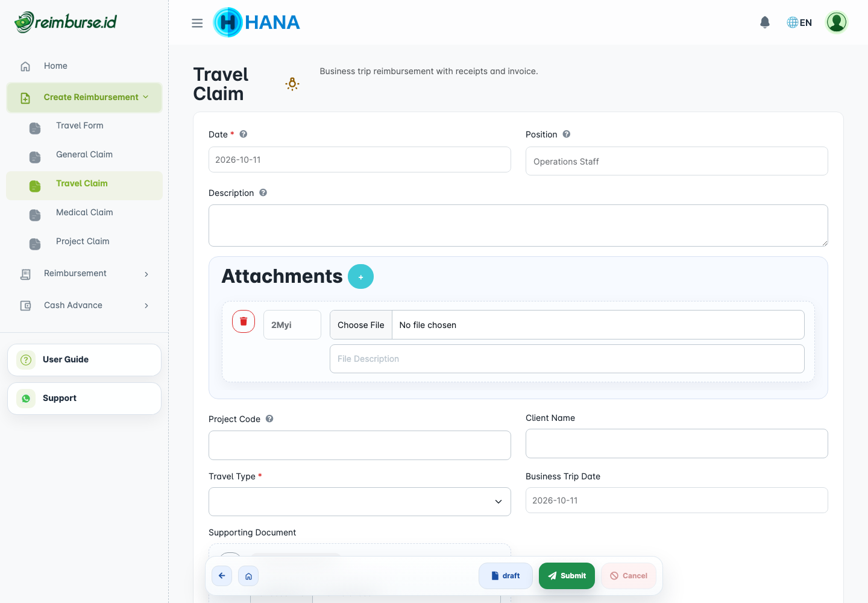The image size is (868, 603).
Task: Toggle the hamburger menu icon
Action: click(197, 23)
